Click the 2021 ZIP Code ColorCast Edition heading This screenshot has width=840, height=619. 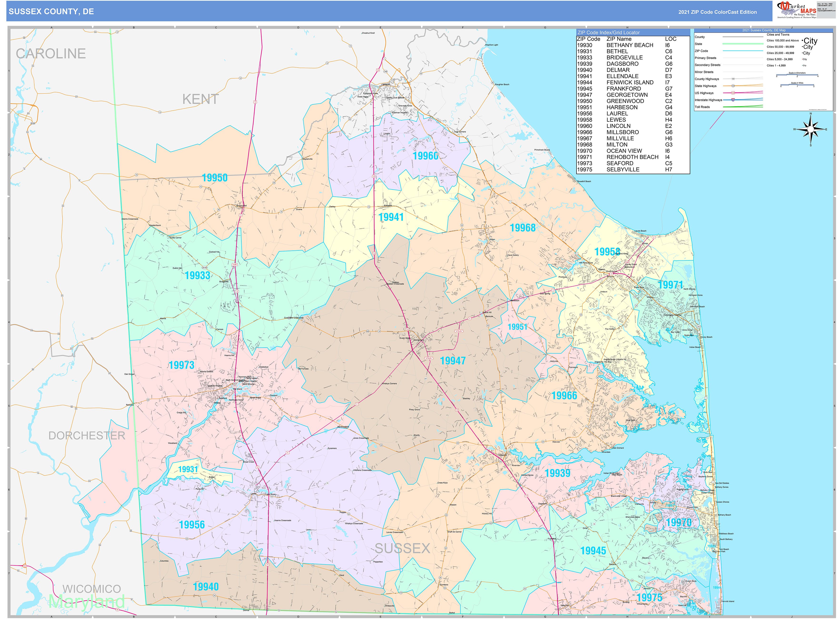717,12
